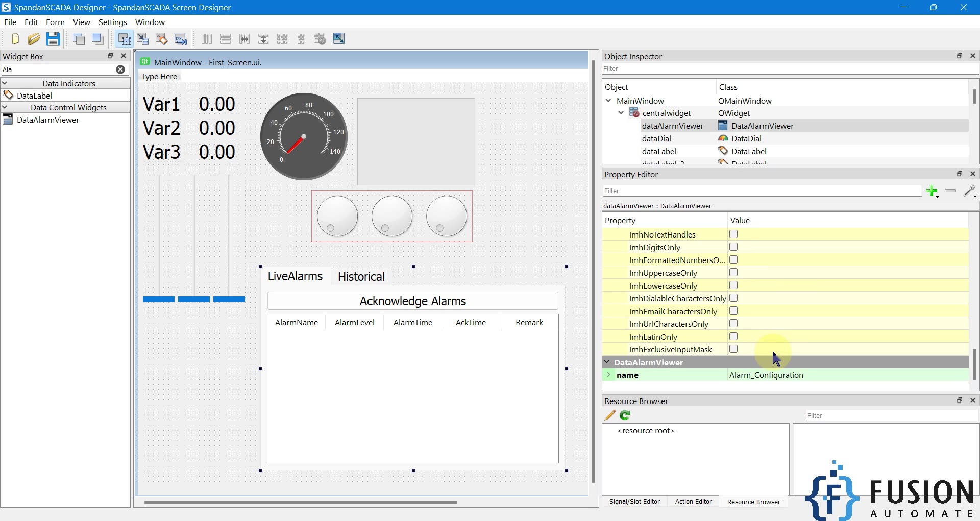Image resolution: width=980 pixels, height=521 pixels.
Task: Toggle ImhExclusiveInputMask on
Action: coord(733,349)
